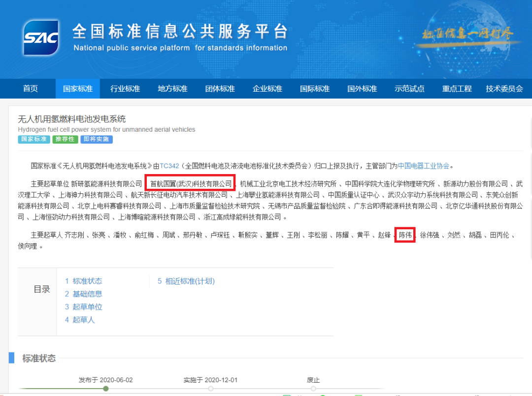
Task: Click the 即将实施 status tag
Action: (x=97, y=139)
